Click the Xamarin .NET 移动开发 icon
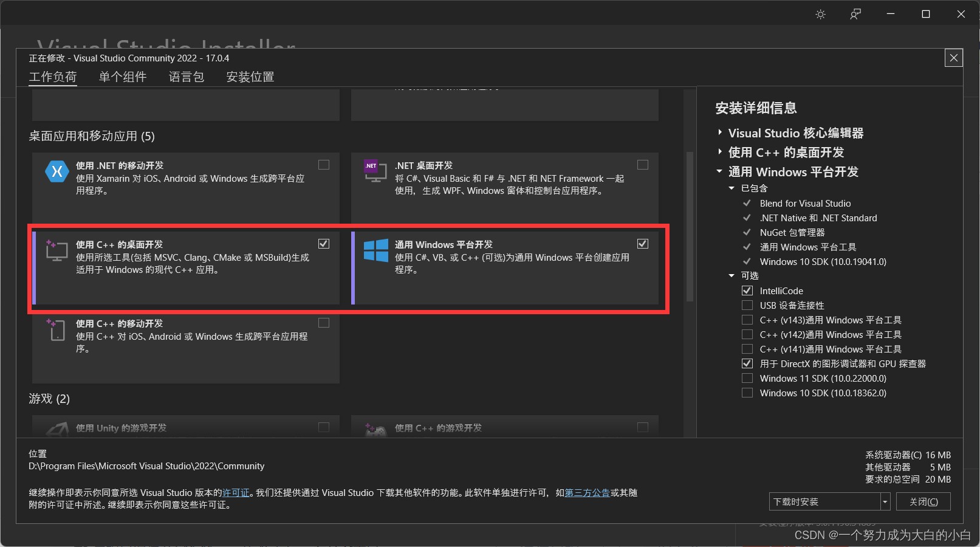Viewport: 980px width, 547px height. (x=57, y=171)
